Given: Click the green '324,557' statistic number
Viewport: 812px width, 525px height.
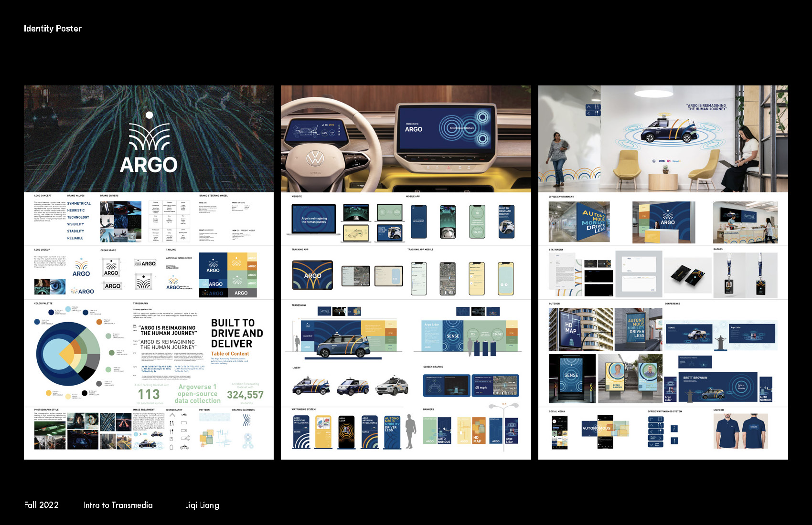Looking at the screenshot, I should (x=245, y=395).
